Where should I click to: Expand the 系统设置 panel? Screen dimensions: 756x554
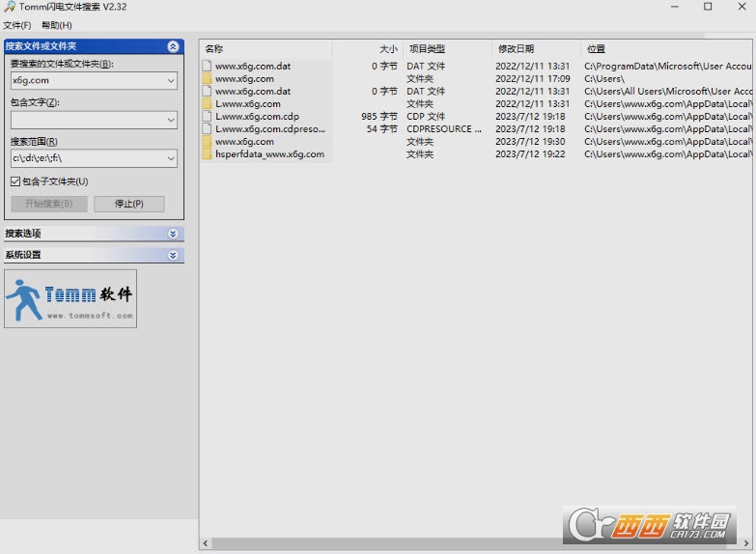coord(173,255)
